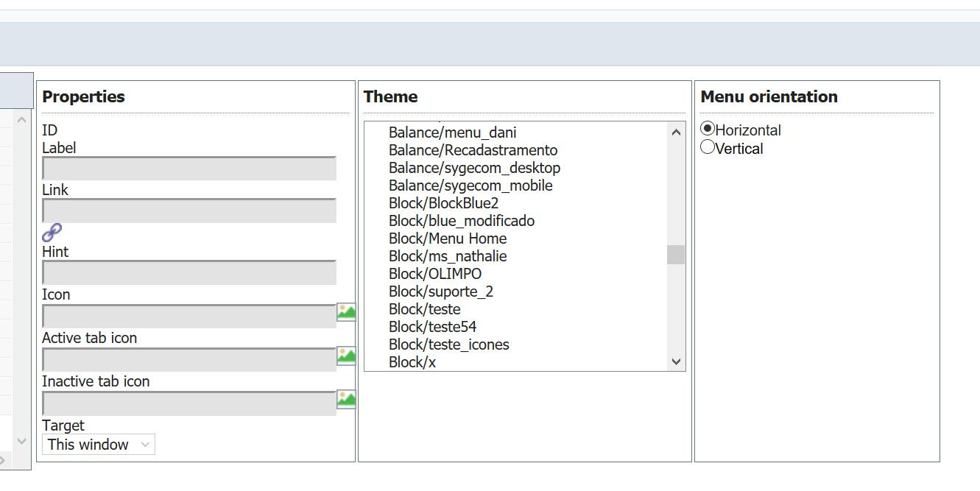980x491 pixels.
Task: Focus the Inactive tab icon input field
Action: click(x=189, y=403)
